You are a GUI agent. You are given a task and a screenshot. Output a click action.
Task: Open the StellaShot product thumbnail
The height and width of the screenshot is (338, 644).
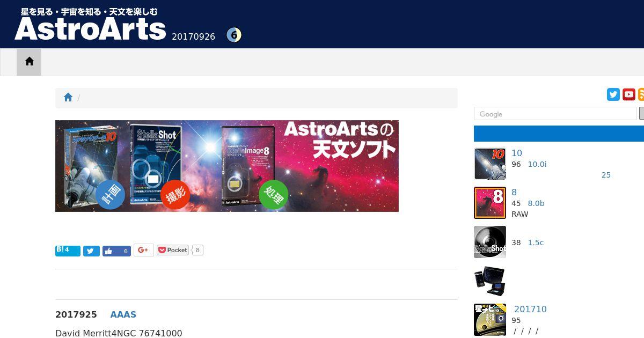point(490,242)
